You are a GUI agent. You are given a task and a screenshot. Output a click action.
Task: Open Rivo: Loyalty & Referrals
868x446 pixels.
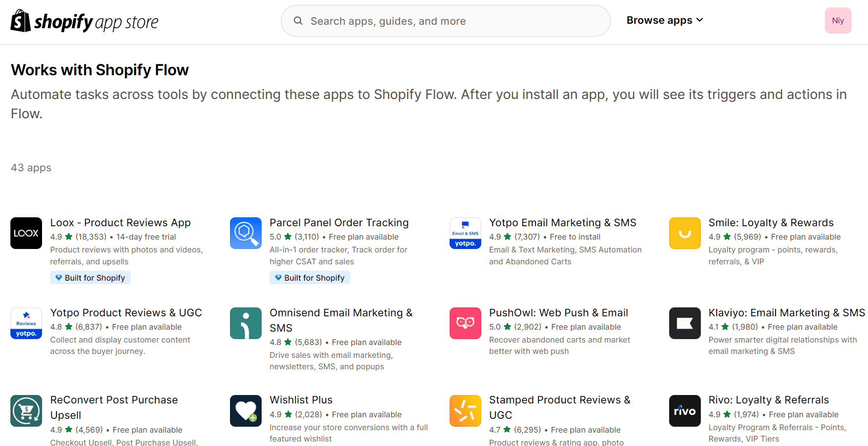coord(768,399)
